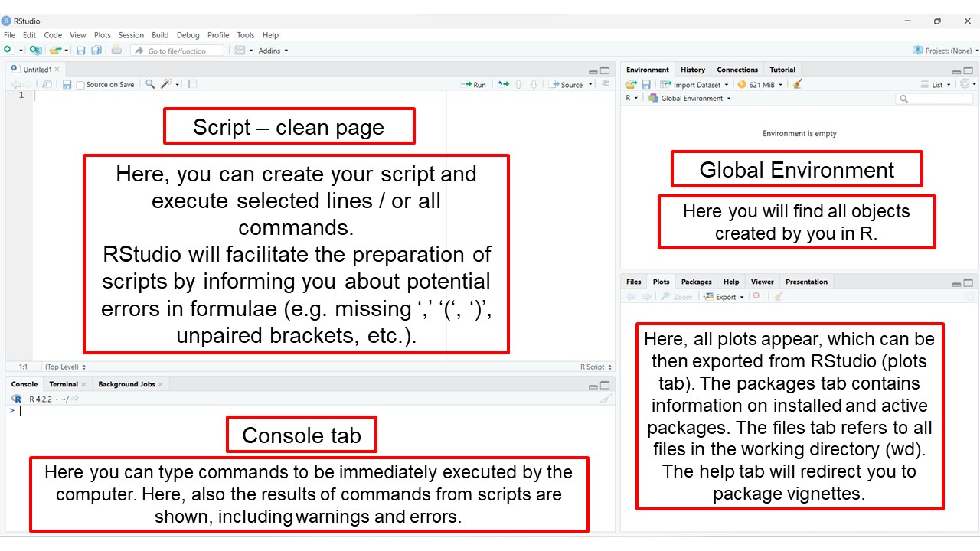
Task: Open the Tools menu
Action: 246,35
